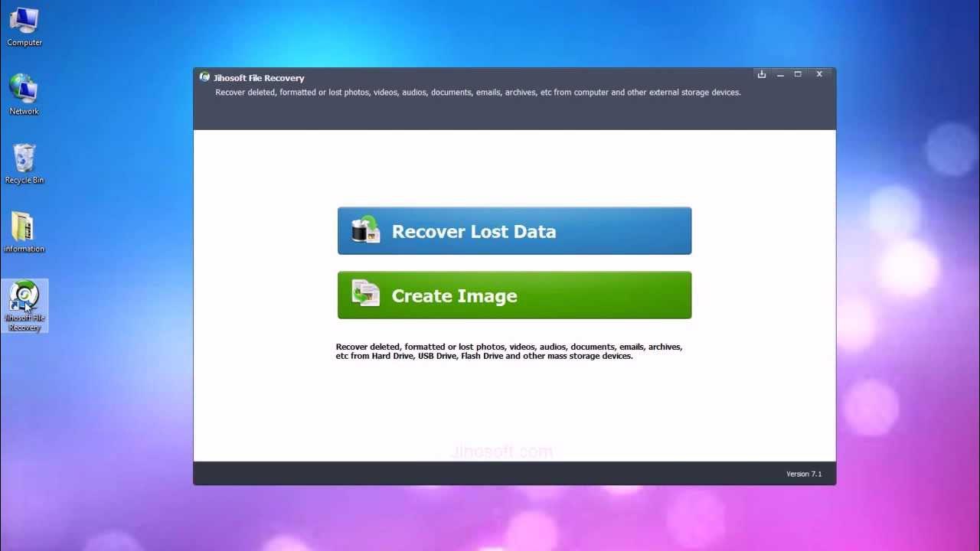The image size is (980, 551).
Task: Close the Jihosoft File Recovery window
Action: 819,74
